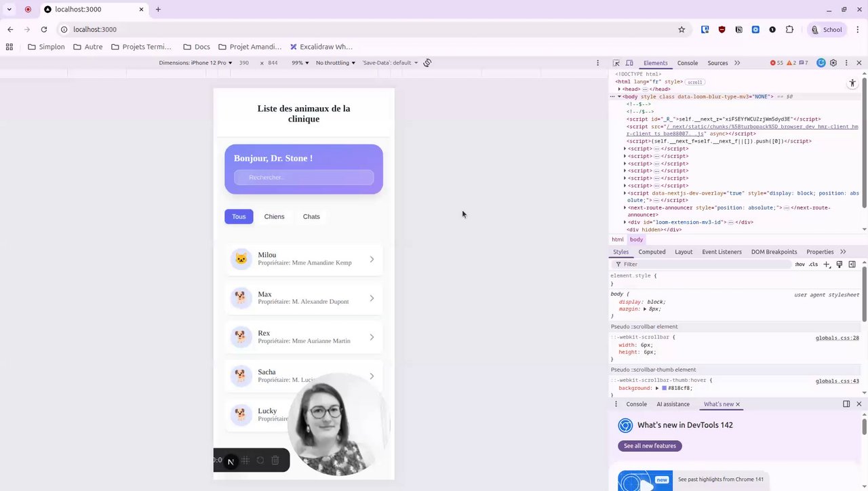Toggle drawer panel layout icon
Image resolution: width=868 pixels, height=491 pixels.
point(846,404)
